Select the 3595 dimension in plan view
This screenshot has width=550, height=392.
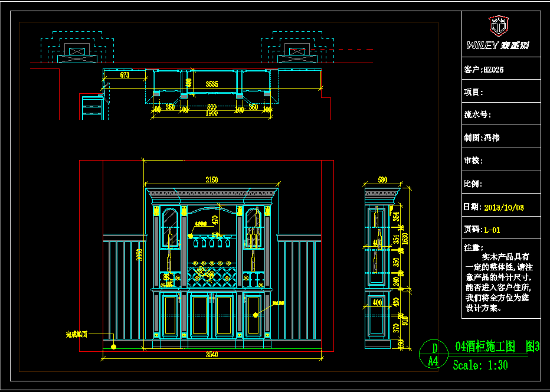point(212,84)
